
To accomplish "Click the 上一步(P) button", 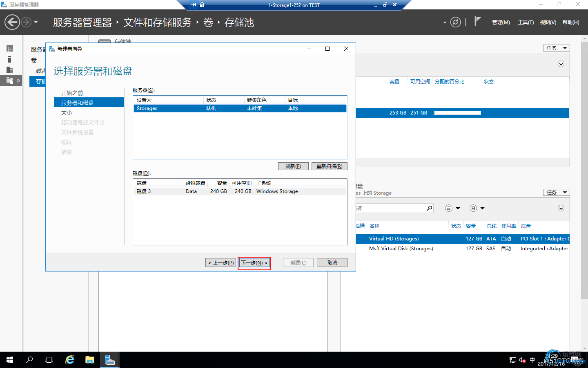I will pyautogui.click(x=221, y=263).
